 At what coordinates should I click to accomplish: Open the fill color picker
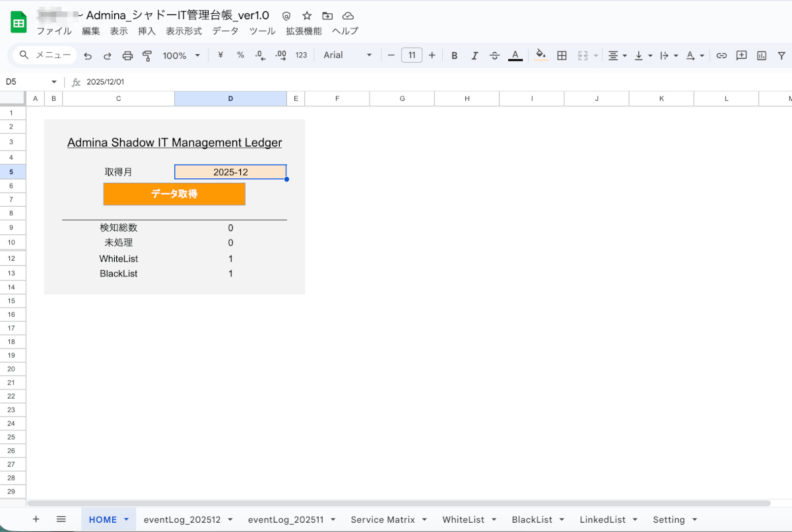[541, 55]
